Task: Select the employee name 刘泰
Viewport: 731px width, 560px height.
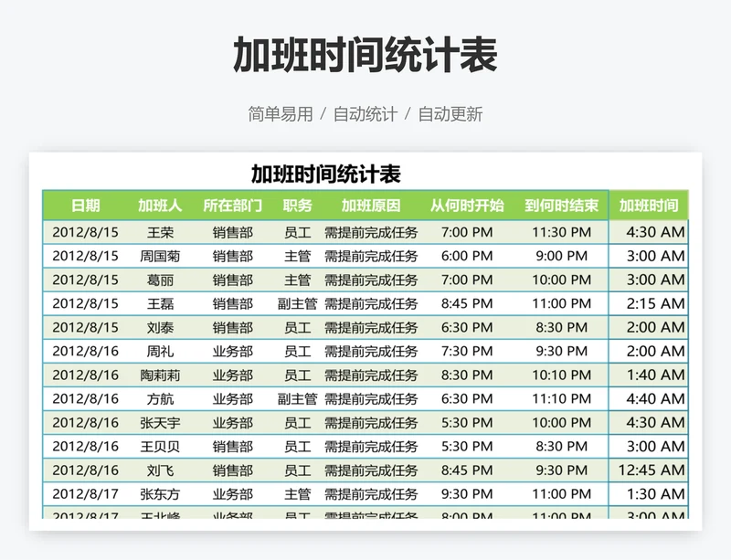Action: coord(161,327)
